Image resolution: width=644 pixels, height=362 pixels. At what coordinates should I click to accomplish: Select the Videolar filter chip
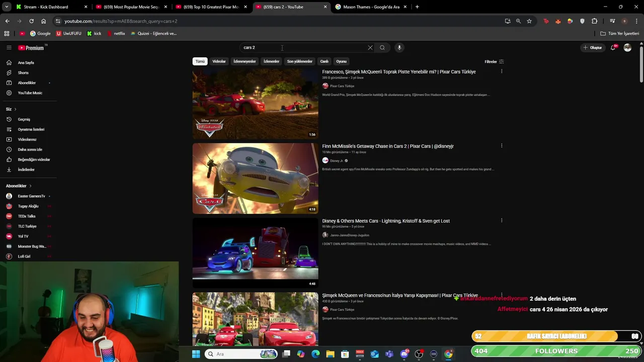[x=219, y=61]
